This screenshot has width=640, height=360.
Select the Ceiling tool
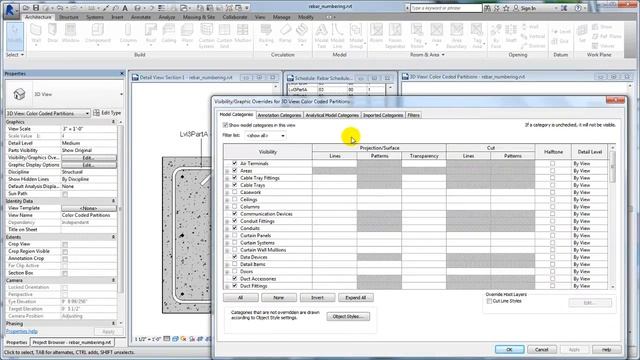[x=169, y=34]
